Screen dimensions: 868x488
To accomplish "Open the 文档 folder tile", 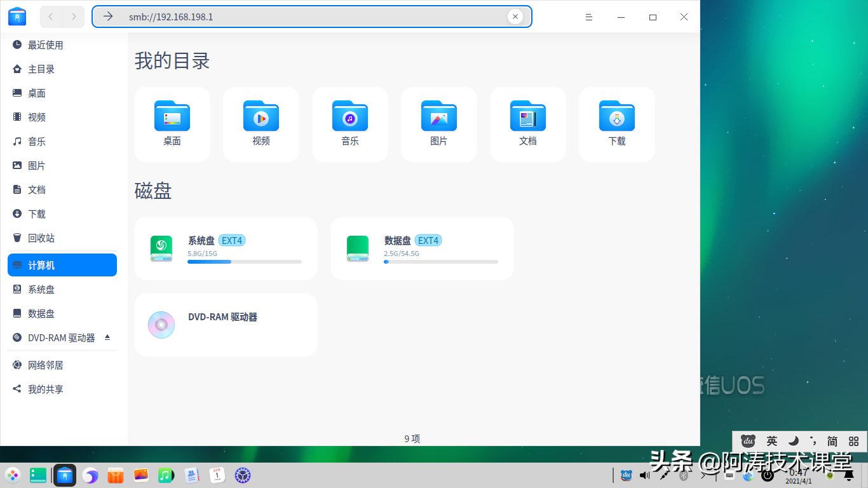I will (x=528, y=125).
